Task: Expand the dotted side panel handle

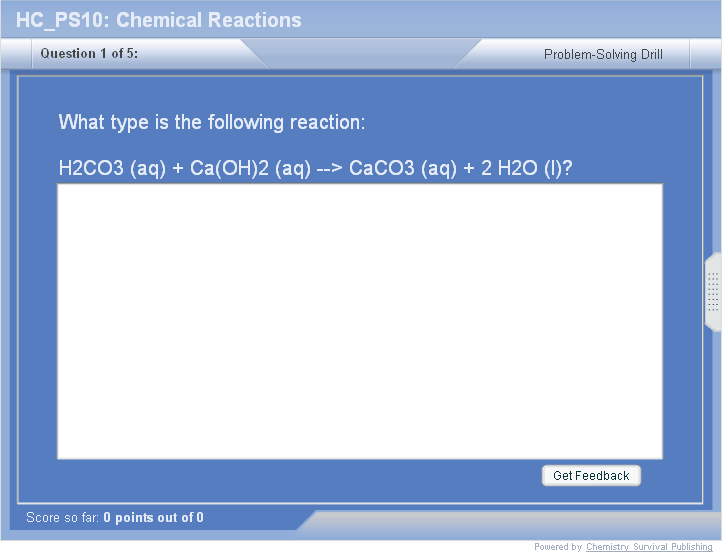Action: [x=713, y=292]
